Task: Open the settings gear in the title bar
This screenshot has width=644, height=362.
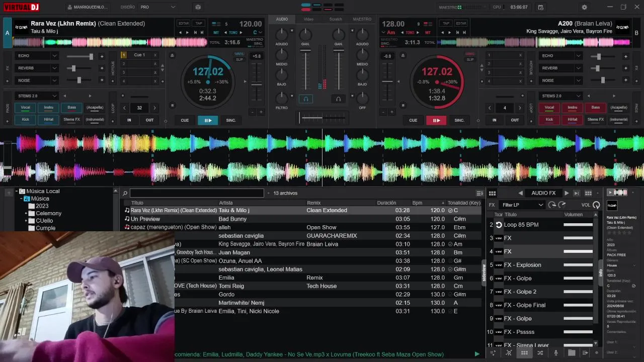Action: (x=584, y=8)
